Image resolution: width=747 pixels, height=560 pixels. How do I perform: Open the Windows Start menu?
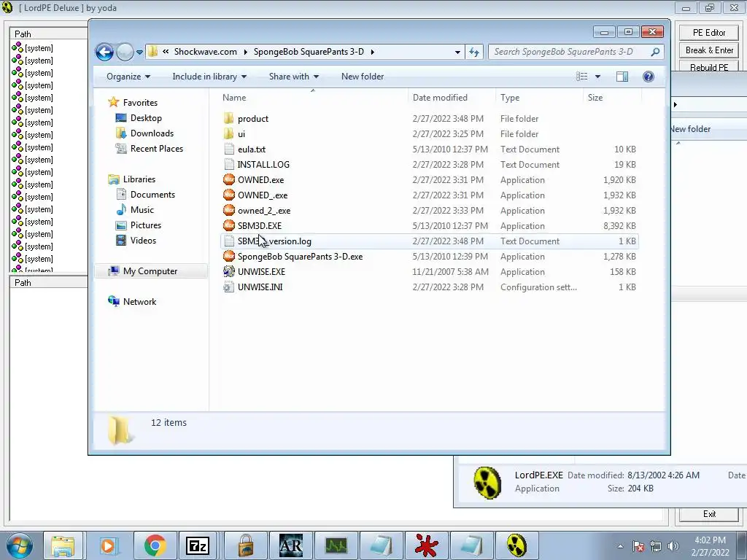pyautogui.click(x=20, y=545)
